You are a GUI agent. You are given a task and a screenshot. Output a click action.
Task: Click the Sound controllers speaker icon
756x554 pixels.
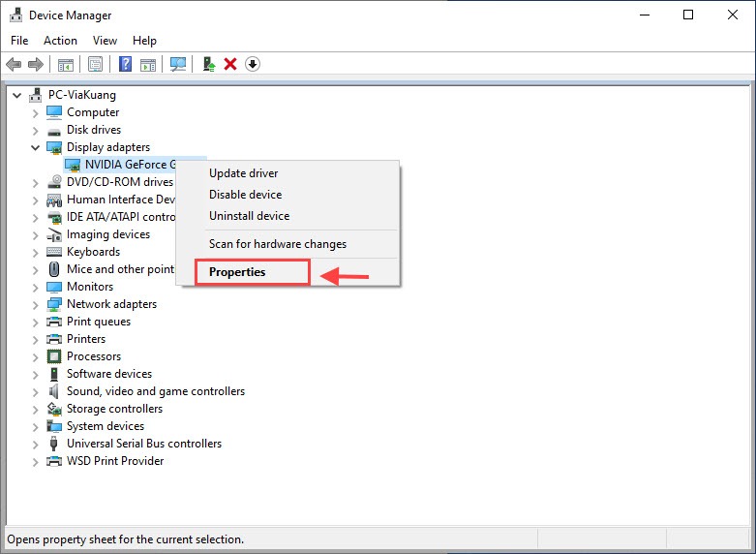54,391
